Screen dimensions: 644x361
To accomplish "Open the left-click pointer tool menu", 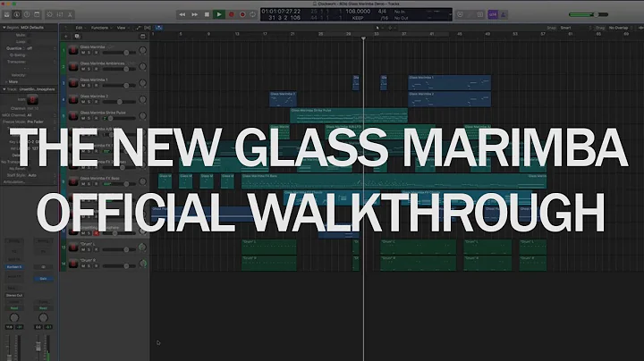I will click(x=379, y=28).
